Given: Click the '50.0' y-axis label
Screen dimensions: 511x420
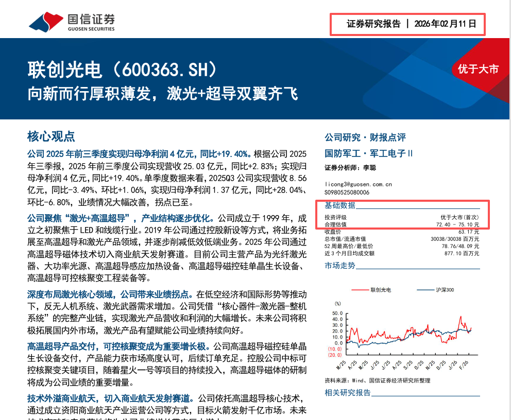Looking at the screenshot, I should tap(337, 313).
